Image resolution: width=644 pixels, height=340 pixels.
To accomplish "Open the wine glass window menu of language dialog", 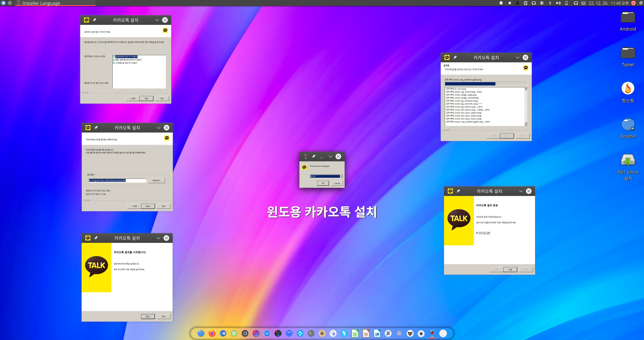I will (305, 156).
